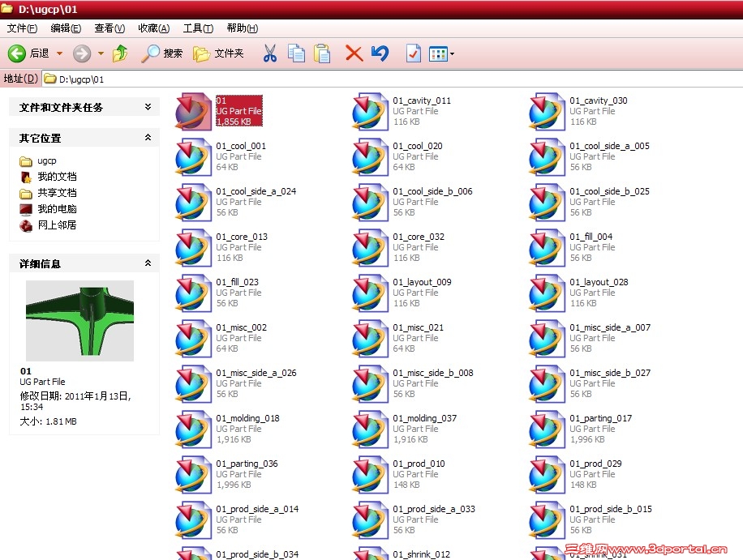Click the Undo arrow icon
The width and height of the screenshot is (743, 560).
click(x=380, y=53)
